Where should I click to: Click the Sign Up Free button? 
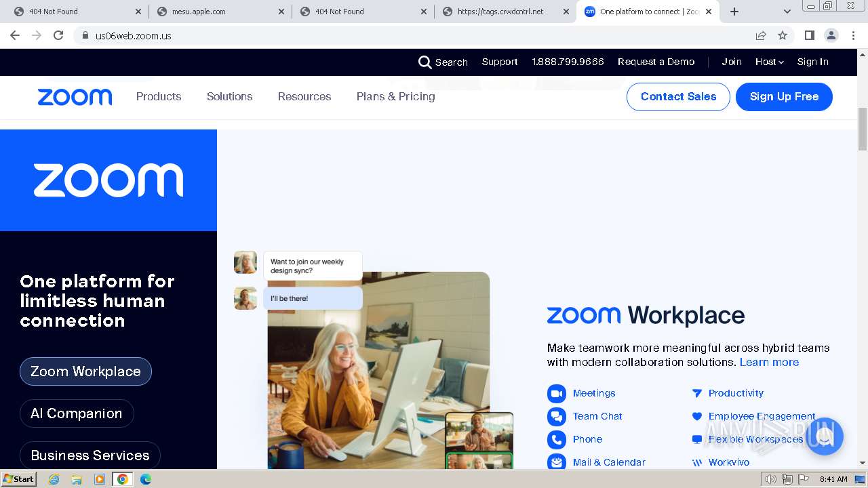click(784, 97)
